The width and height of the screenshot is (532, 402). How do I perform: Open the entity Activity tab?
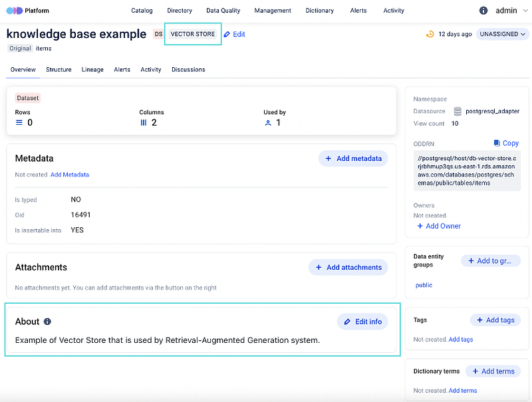[x=151, y=70]
